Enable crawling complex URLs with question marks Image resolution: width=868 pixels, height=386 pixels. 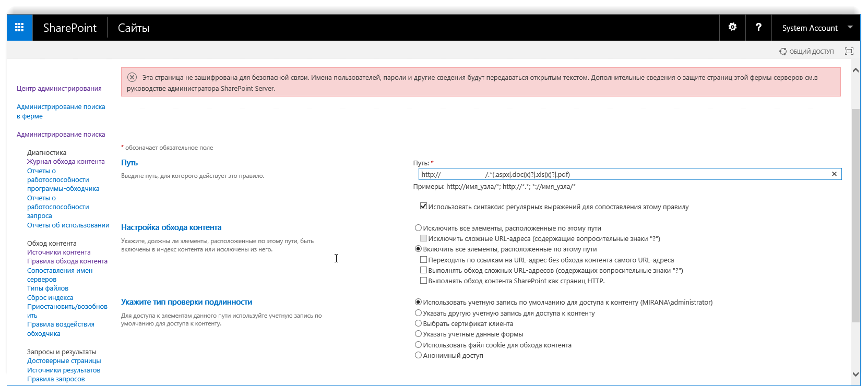tap(424, 270)
